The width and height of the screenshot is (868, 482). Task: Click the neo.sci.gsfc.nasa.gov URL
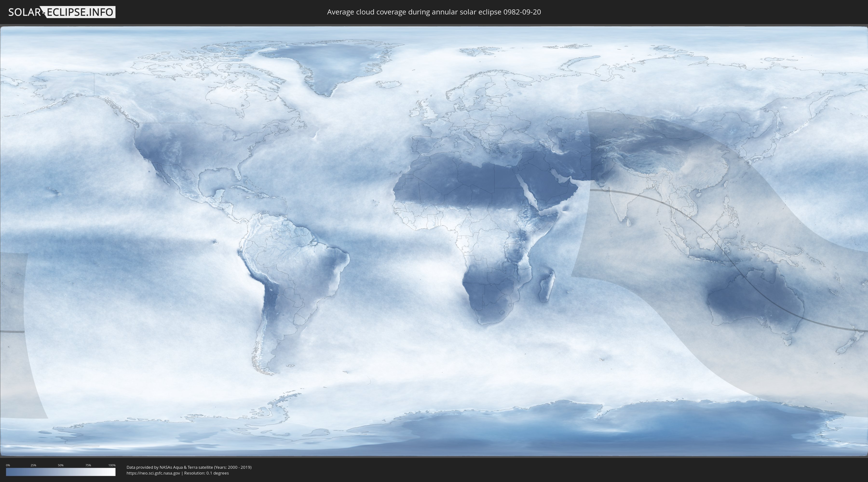pos(153,473)
